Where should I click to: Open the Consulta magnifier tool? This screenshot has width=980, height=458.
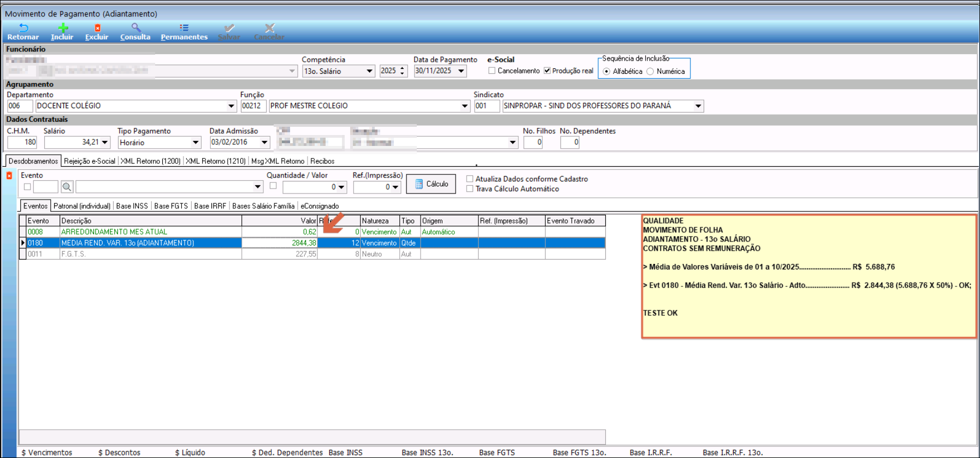[135, 28]
